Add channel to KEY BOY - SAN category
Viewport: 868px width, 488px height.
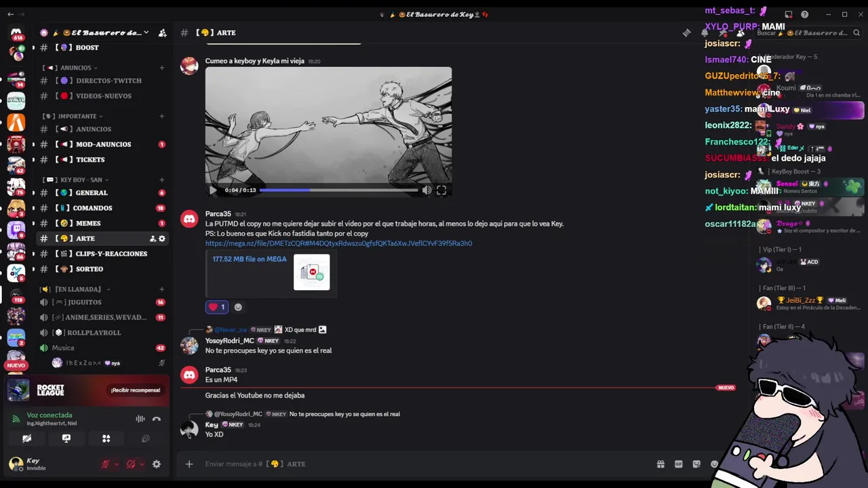[x=161, y=180]
